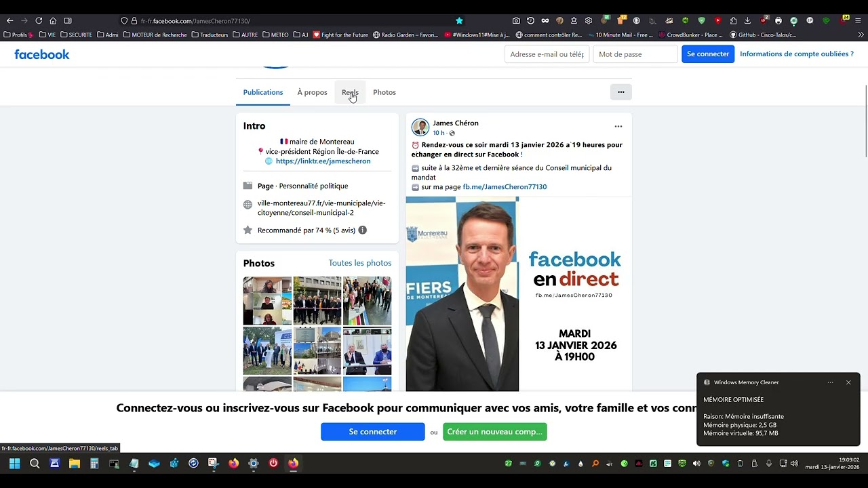Focus the Adresse e-mail ou téléphone field
868x488 pixels.
coord(547,54)
